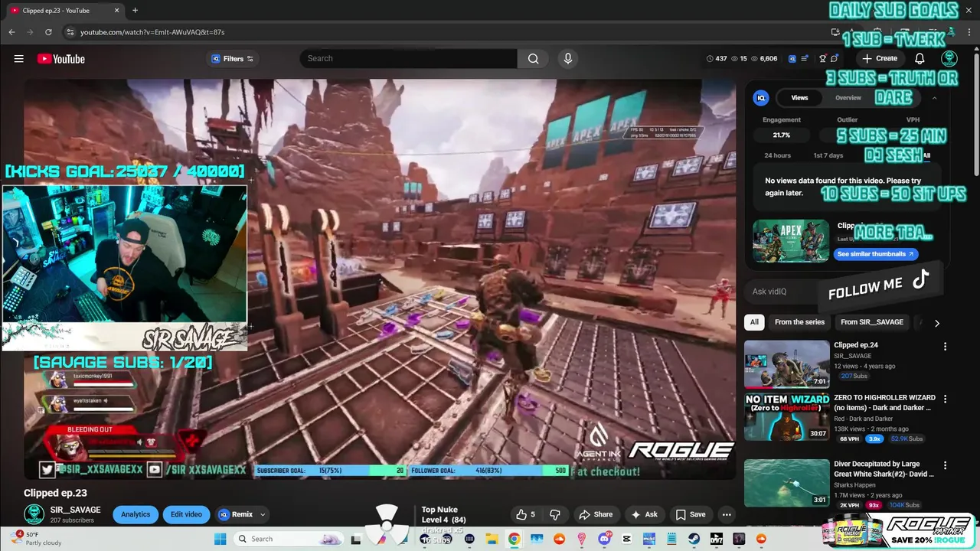Select the 1st 7 days time range
Image resolution: width=980 pixels, height=551 pixels.
(x=828, y=155)
